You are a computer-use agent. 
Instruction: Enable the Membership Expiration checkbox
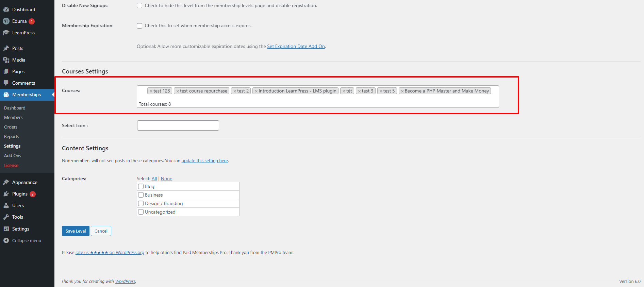pos(139,26)
